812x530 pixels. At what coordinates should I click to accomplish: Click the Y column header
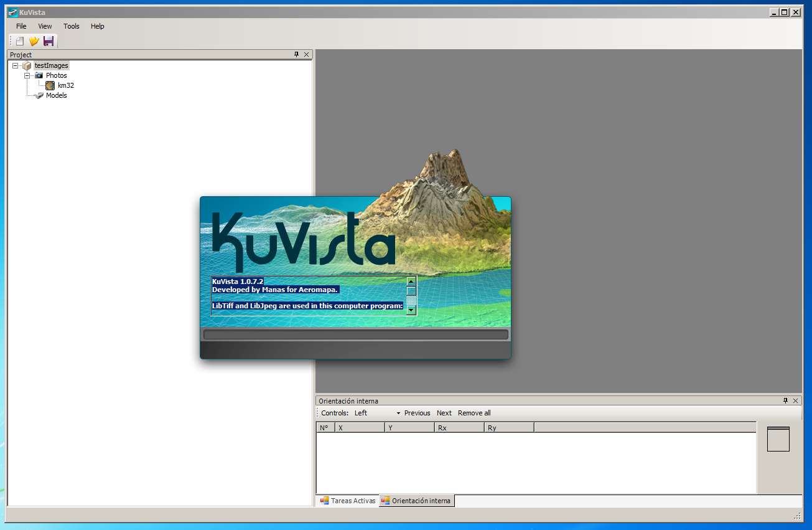coord(409,428)
